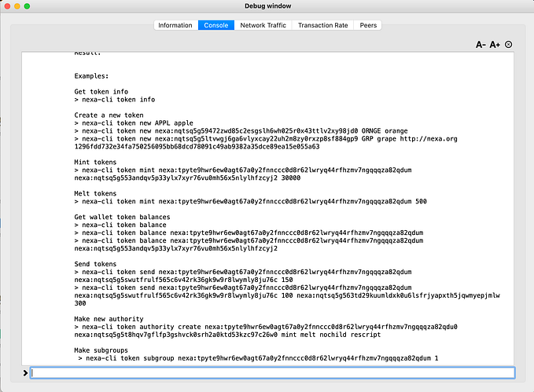Decrease console font size with A-
This screenshot has width=534, height=392.
tap(481, 45)
